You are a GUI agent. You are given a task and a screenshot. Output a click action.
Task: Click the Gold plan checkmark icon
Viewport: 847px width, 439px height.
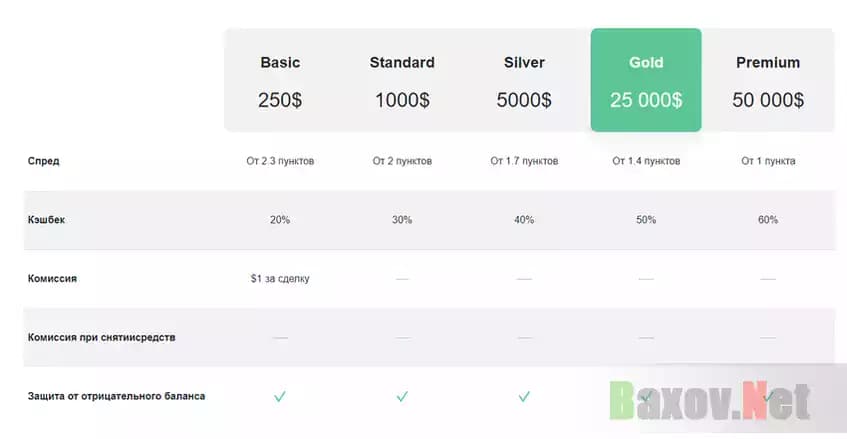coord(646,396)
